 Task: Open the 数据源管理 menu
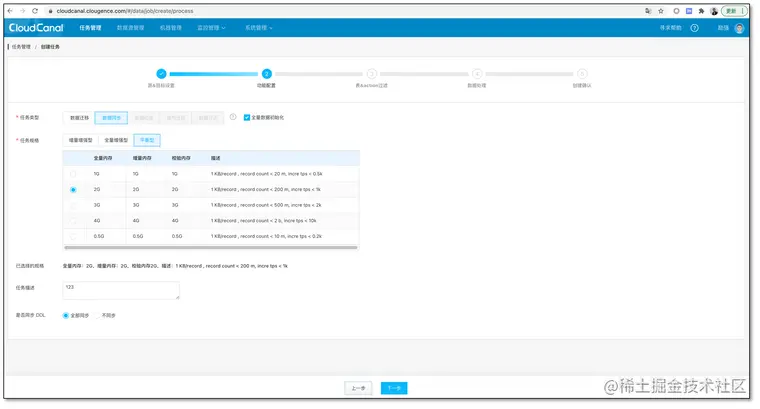pyautogui.click(x=130, y=28)
